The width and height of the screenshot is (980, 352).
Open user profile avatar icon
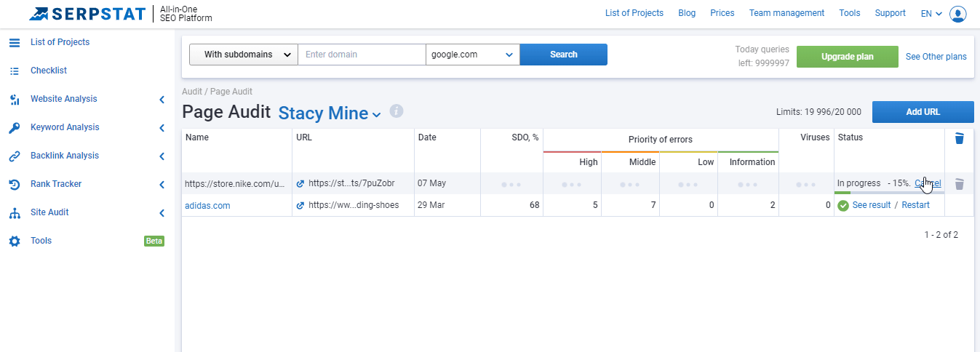(958, 13)
